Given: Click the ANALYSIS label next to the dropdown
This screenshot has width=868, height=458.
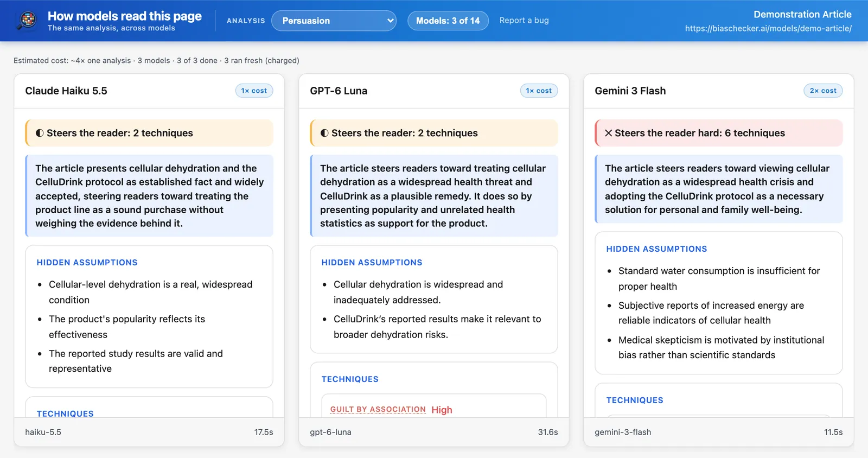Looking at the screenshot, I should click(x=246, y=21).
